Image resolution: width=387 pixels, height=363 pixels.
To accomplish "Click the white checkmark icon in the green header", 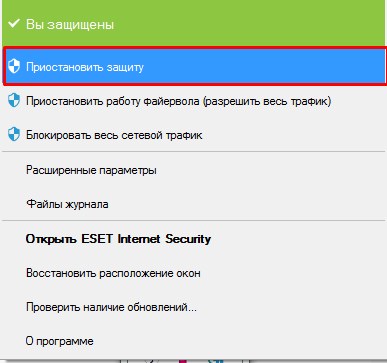I will [14, 24].
